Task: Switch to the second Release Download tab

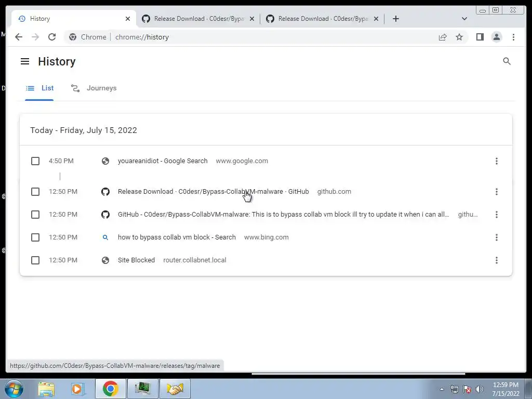Action: click(322, 19)
